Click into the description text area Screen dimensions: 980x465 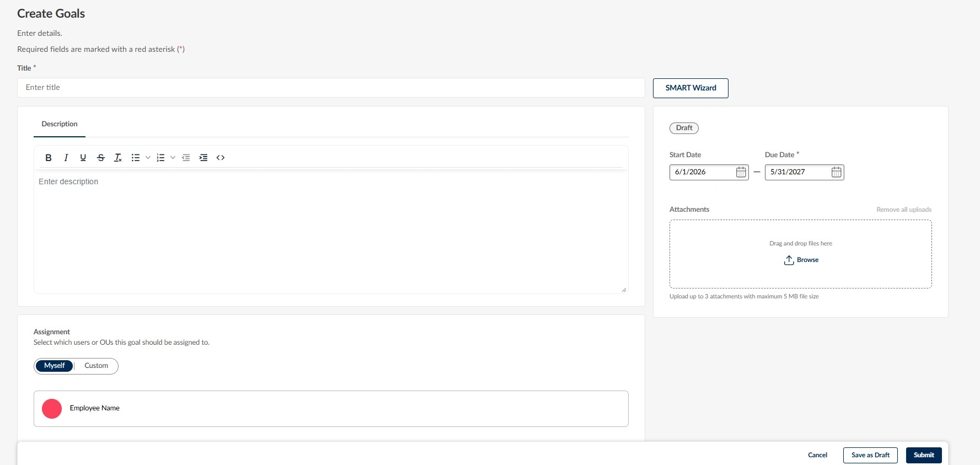(x=331, y=232)
